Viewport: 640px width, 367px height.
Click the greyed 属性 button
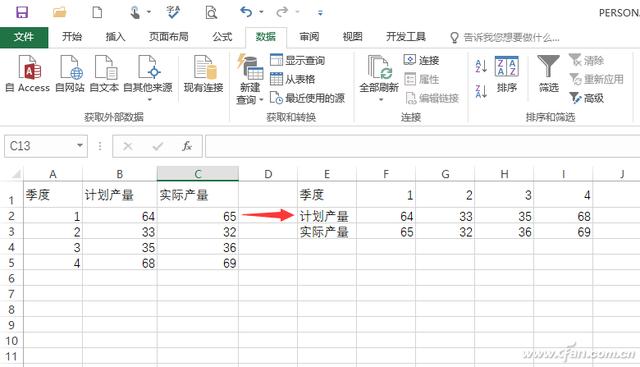[421, 79]
